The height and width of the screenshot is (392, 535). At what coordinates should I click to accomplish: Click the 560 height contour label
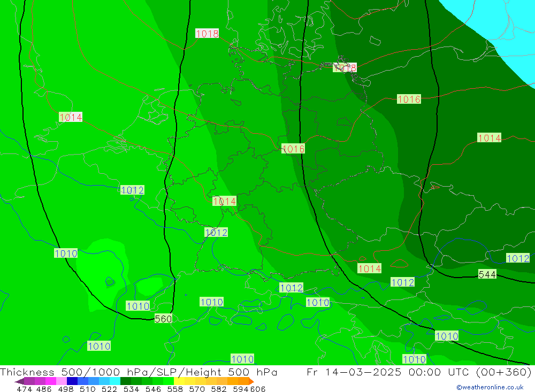click(163, 319)
